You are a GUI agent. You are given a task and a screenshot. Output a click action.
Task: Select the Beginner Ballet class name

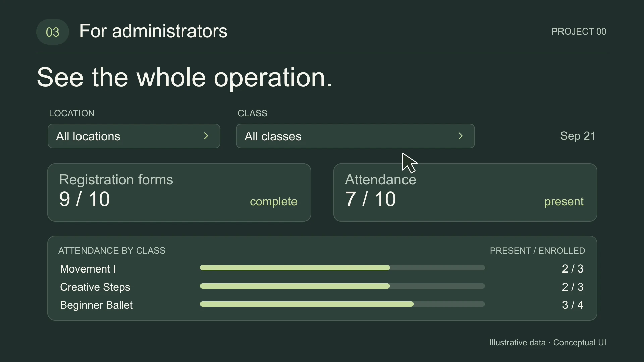[96, 305]
